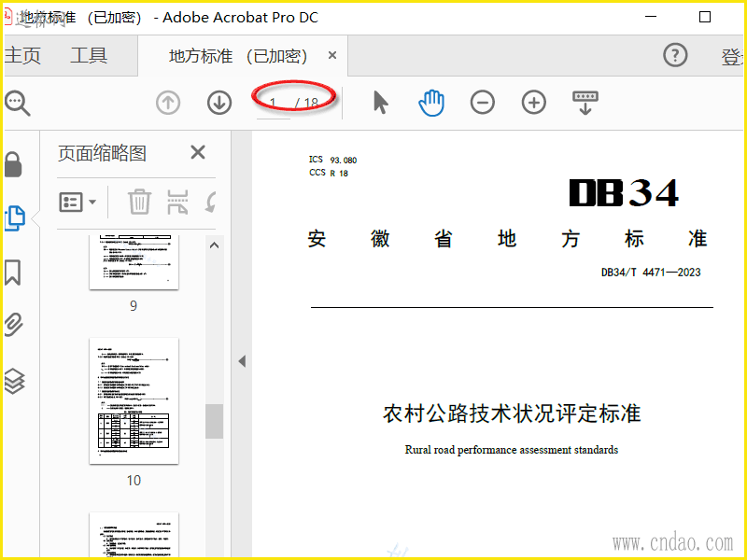Minimize the Acrobat window
This screenshot has height=560, width=747.
tap(651, 17)
